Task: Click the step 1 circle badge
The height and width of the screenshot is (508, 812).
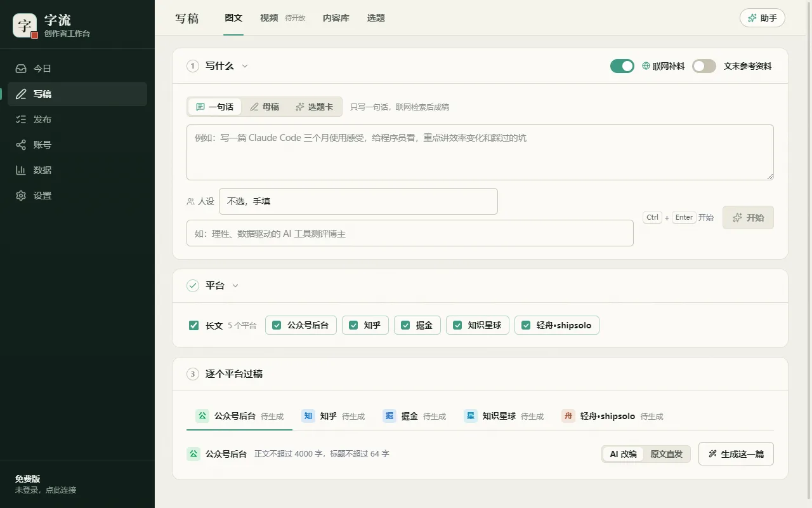Action: pos(193,66)
